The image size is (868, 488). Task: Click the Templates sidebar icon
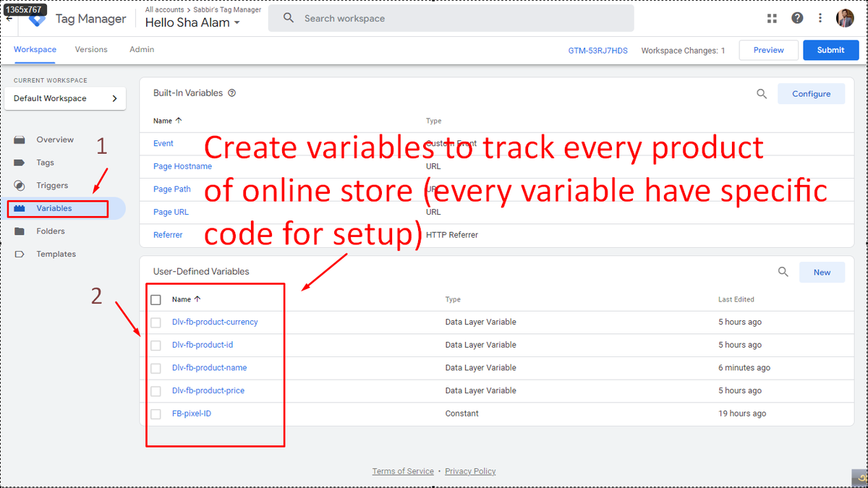[x=20, y=254]
